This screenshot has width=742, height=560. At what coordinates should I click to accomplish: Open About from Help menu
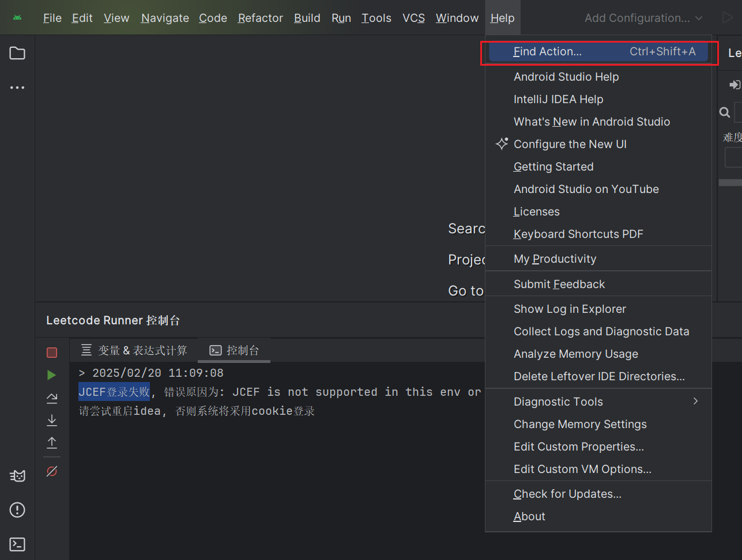[598, 516]
